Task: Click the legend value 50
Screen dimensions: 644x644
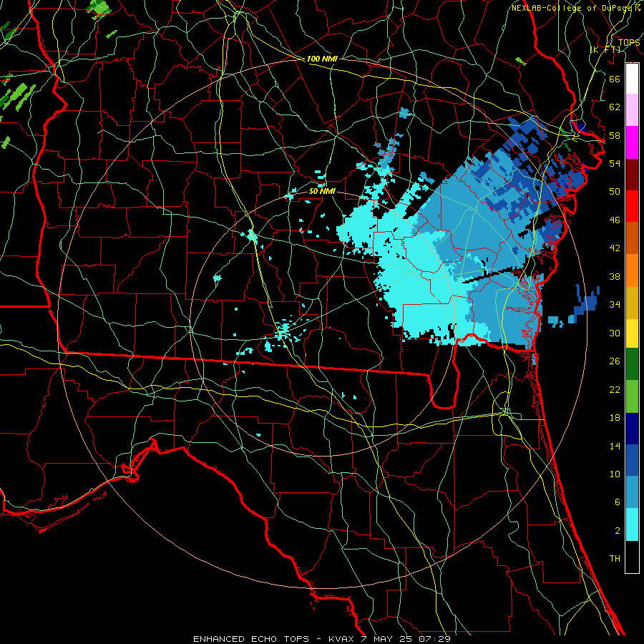Action: pos(615,192)
